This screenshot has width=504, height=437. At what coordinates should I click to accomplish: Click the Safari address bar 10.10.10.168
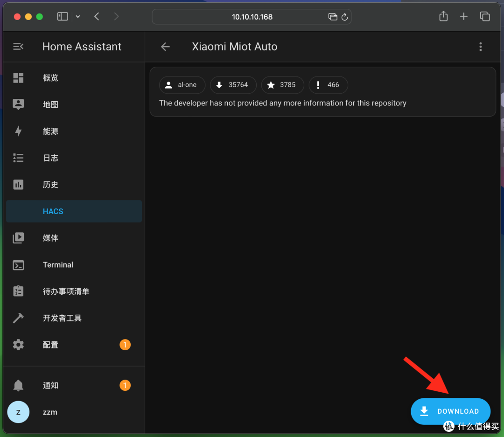click(x=252, y=17)
